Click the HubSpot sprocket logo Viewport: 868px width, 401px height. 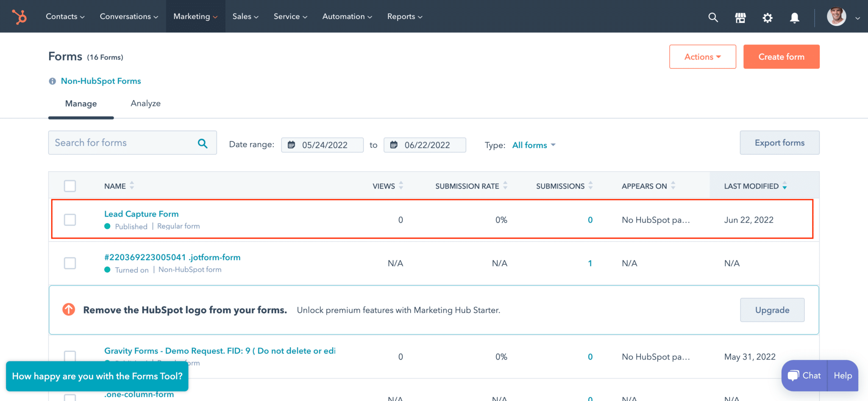tap(19, 17)
